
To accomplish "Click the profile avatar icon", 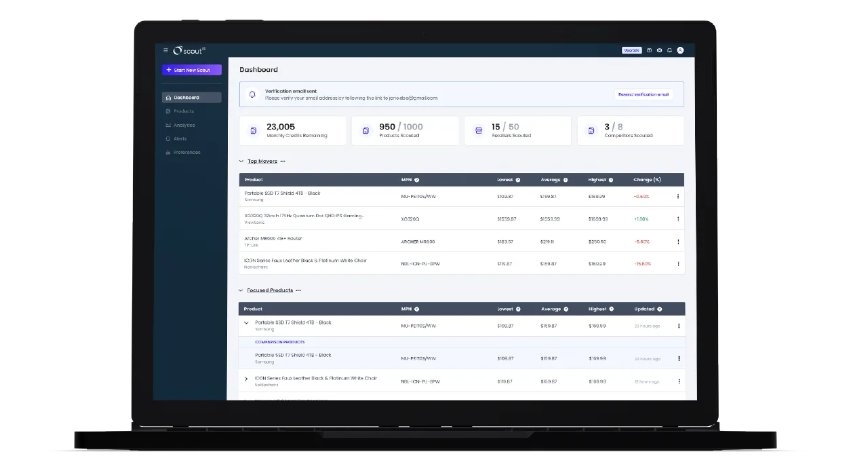I will [680, 50].
